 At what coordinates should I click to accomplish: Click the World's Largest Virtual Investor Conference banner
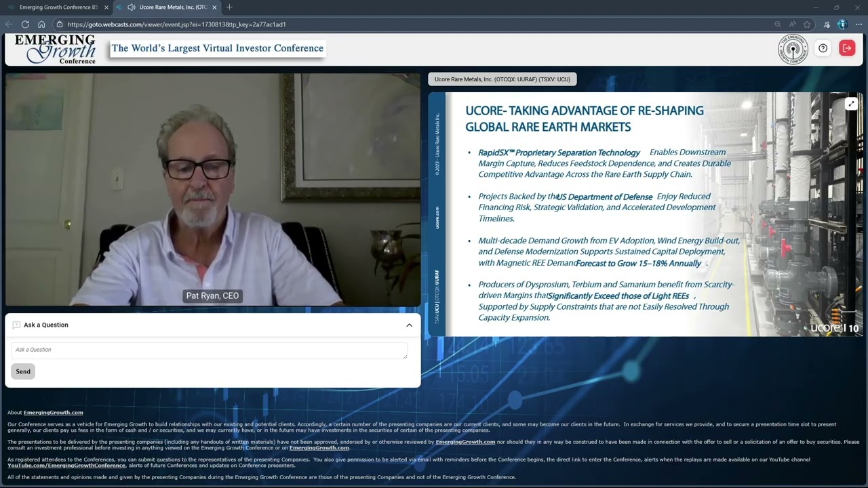[x=217, y=48]
